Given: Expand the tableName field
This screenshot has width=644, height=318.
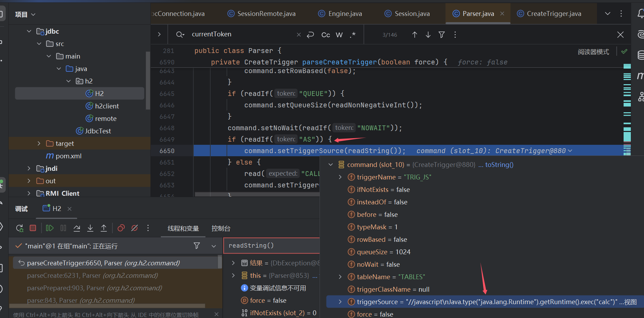Looking at the screenshot, I should (x=340, y=277).
